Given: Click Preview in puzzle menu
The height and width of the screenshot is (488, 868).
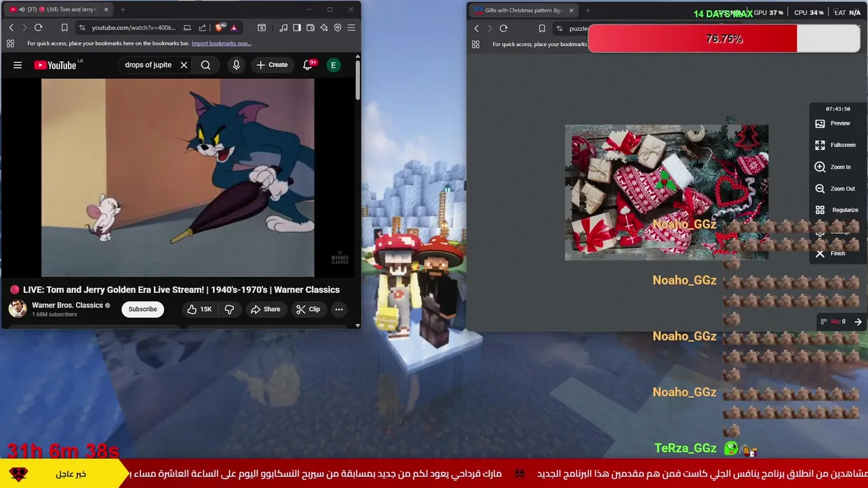Looking at the screenshot, I should 833,123.
